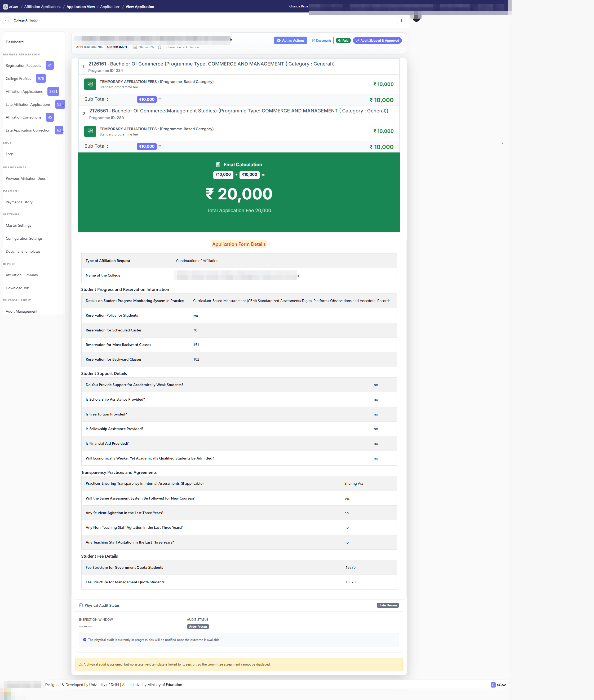The width and height of the screenshot is (594, 700).
Task: Select the Final Calculation calculator icon
Action: (x=218, y=165)
